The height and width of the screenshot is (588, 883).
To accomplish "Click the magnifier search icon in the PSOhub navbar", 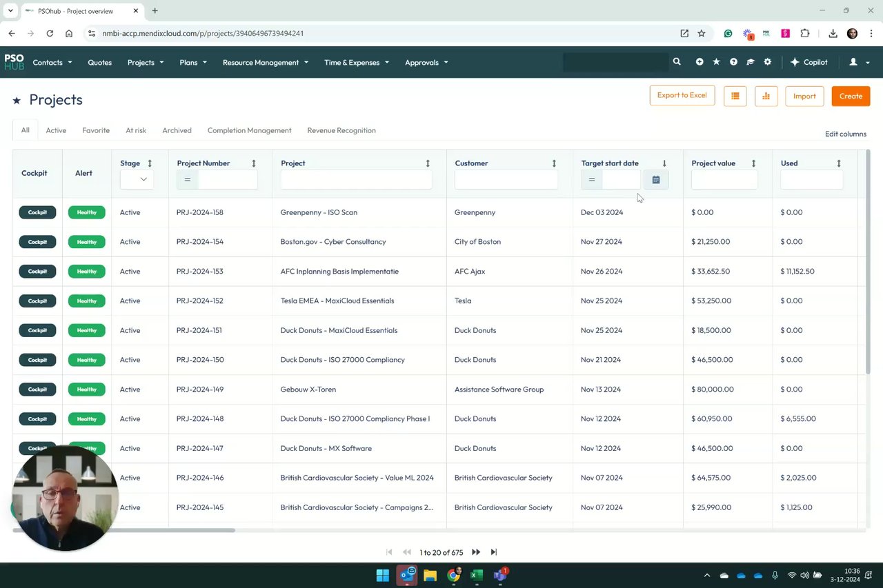I will [677, 62].
